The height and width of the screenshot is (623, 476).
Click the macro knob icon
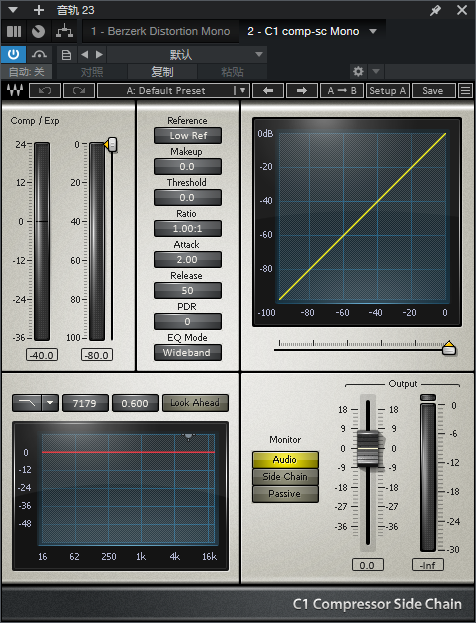[39, 31]
